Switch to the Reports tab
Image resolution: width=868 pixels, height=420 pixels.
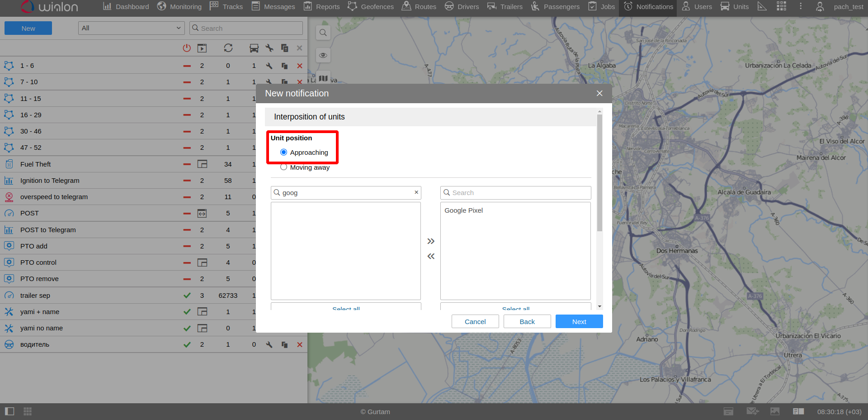pos(321,6)
